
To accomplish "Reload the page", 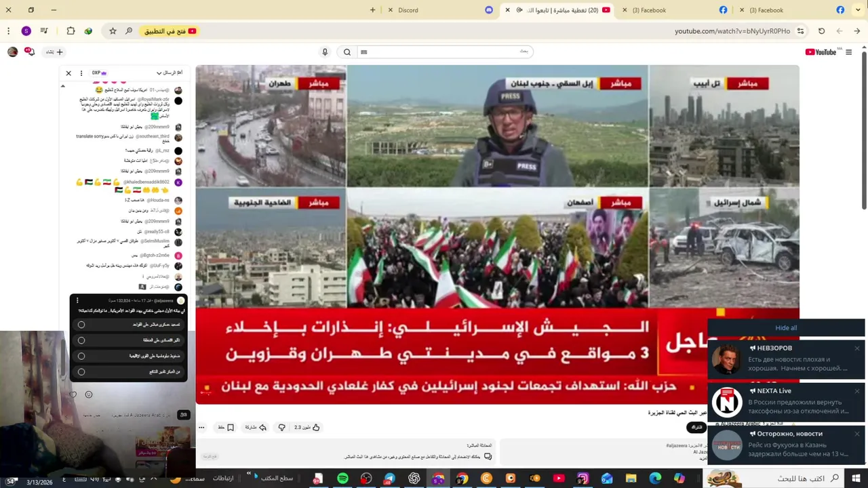I will [821, 31].
